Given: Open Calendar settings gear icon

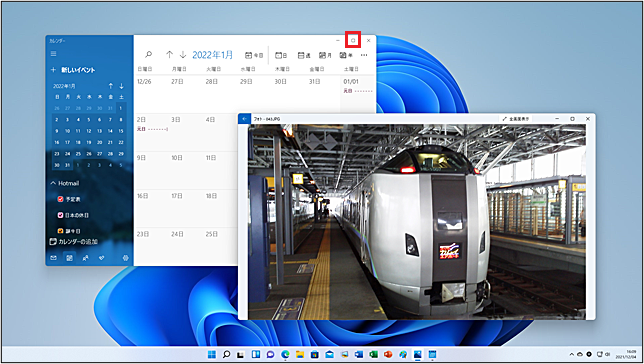Looking at the screenshot, I should (125, 258).
